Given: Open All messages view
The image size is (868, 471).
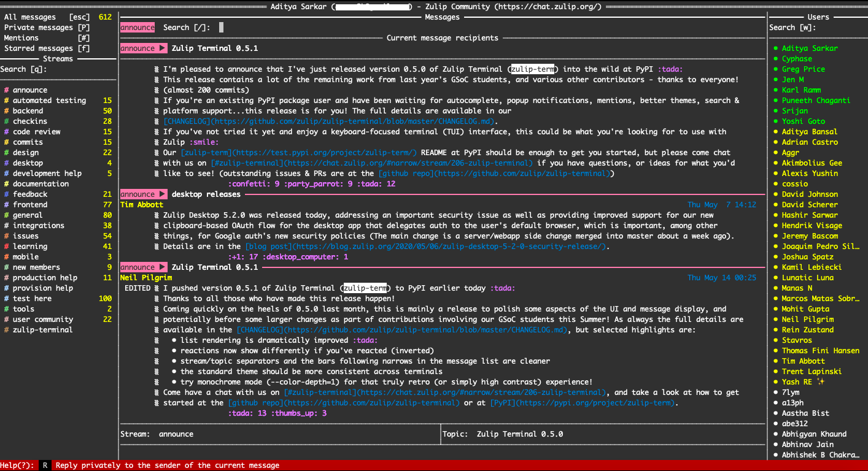Looking at the screenshot, I should 58,17.
